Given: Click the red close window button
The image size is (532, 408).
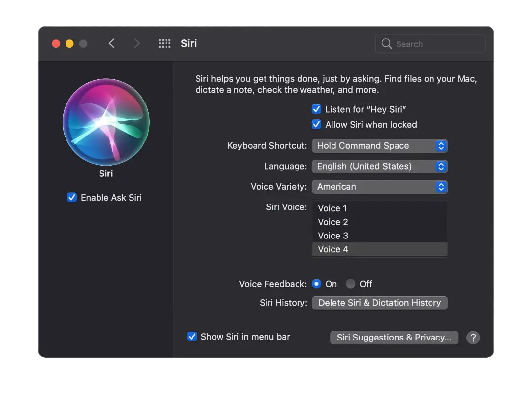Looking at the screenshot, I should tap(56, 44).
